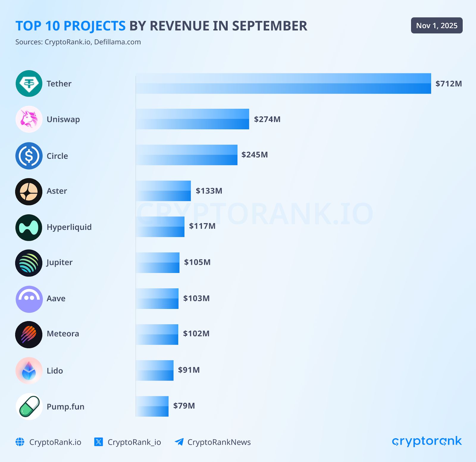This screenshot has height=462, width=476.
Task: Click the CryptoRank_io handle text
Action: point(134,442)
